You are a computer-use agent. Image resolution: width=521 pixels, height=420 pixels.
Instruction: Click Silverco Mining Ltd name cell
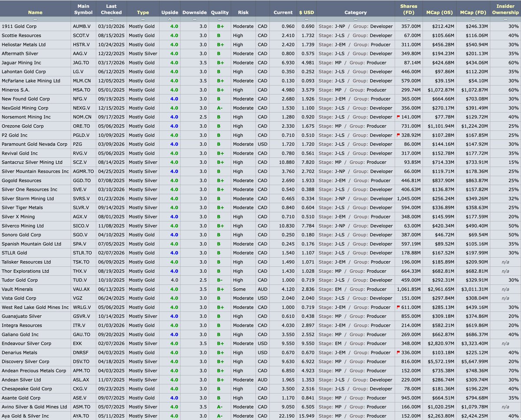[23, 226]
